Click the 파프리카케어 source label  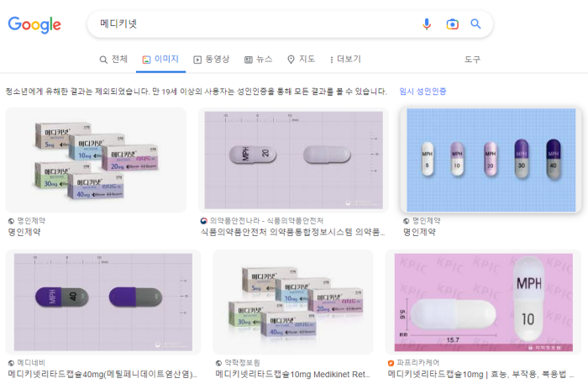pos(417,363)
